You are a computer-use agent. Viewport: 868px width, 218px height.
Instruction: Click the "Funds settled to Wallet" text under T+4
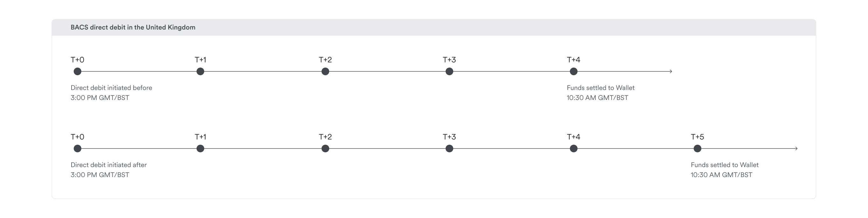pos(601,88)
